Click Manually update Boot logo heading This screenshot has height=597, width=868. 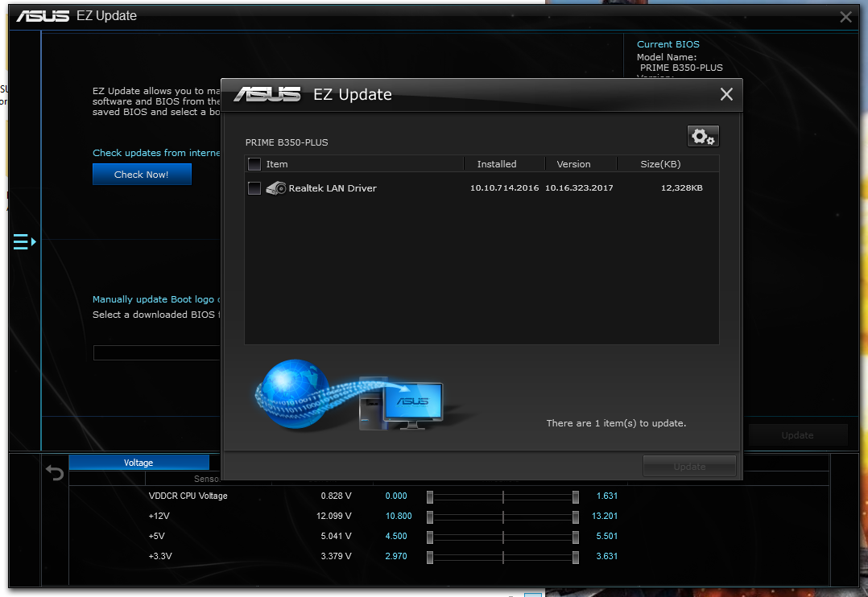point(156,299)
